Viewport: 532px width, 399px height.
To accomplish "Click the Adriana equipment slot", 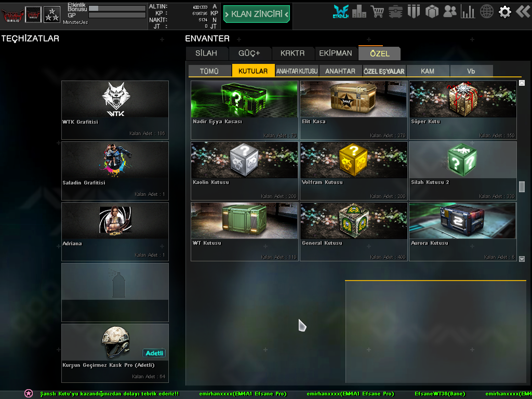I will click(x=115, y=232).
